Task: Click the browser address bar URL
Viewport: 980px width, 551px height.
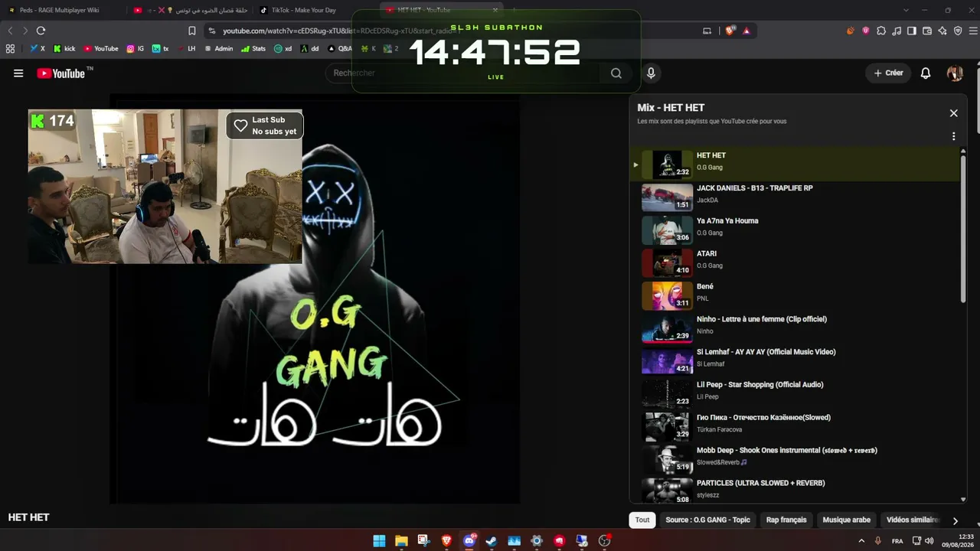Action: (x=341, y=31)
